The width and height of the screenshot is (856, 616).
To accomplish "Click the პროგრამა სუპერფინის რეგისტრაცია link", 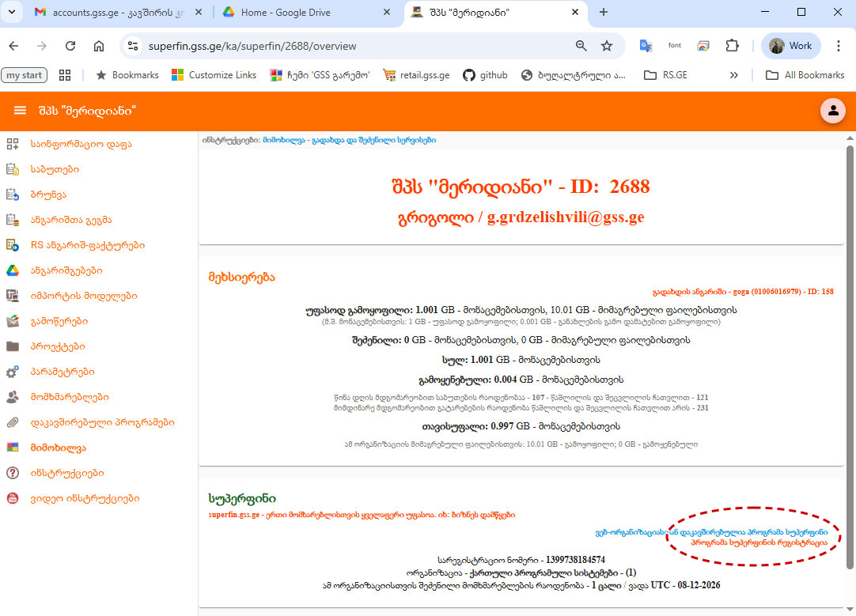I will 759,543.
